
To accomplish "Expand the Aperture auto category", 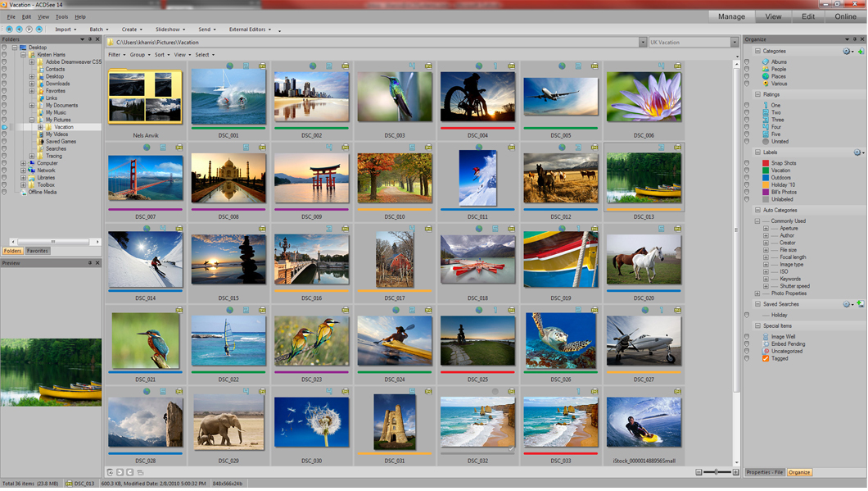I will (766, 229).
